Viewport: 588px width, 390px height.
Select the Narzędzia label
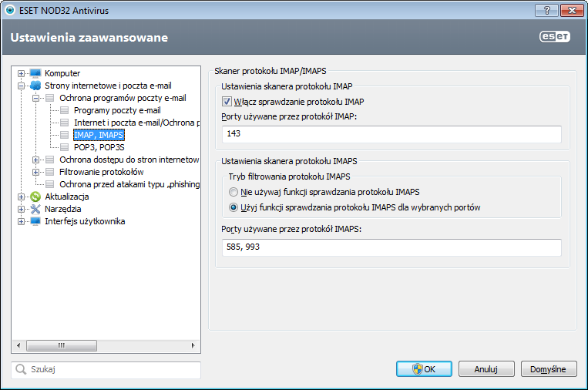63,209
